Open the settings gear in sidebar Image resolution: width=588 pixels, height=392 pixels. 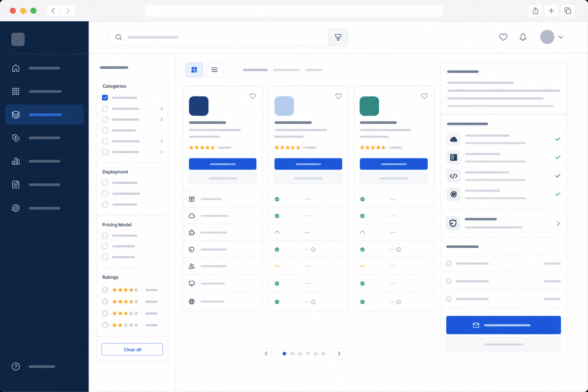[x=16, y=208]
